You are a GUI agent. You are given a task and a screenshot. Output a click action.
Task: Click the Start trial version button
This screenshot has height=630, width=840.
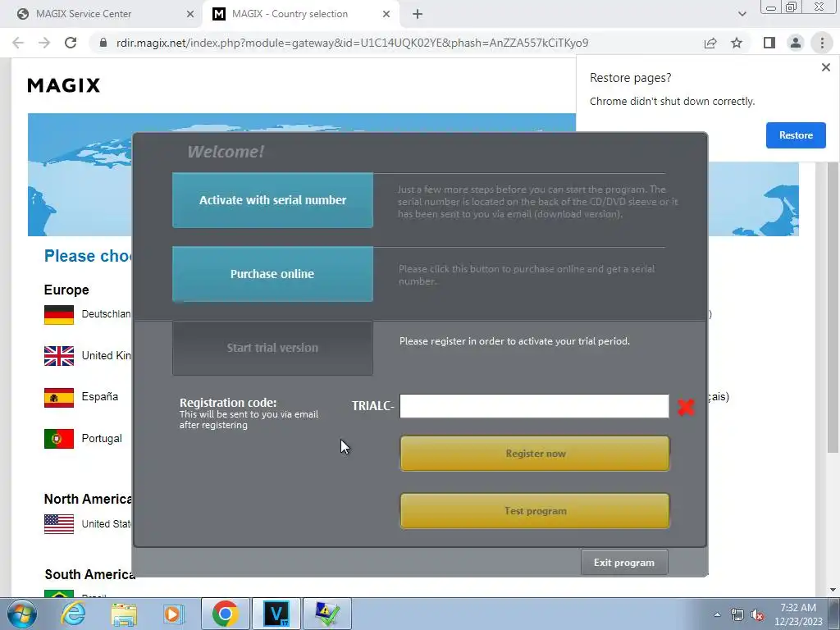[x=272, y=348]
